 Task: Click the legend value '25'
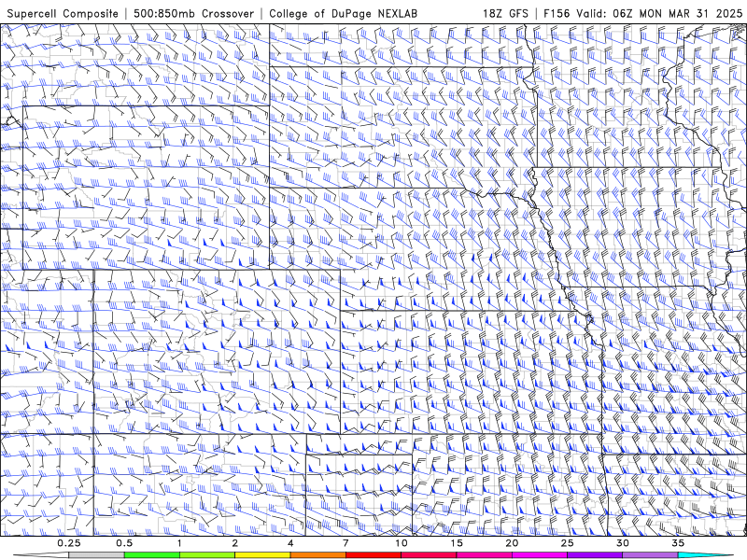(x=567, y=543)
